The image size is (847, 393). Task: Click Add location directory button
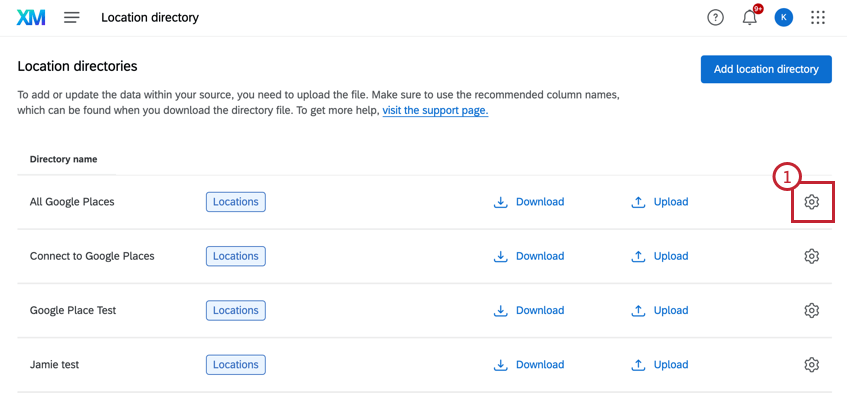click(766, 69)
